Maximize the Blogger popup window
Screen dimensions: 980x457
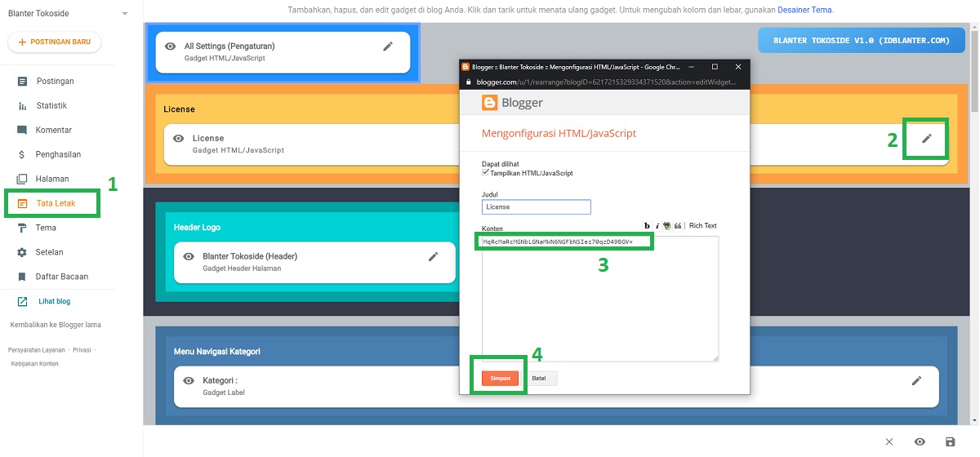pos(715,67)
